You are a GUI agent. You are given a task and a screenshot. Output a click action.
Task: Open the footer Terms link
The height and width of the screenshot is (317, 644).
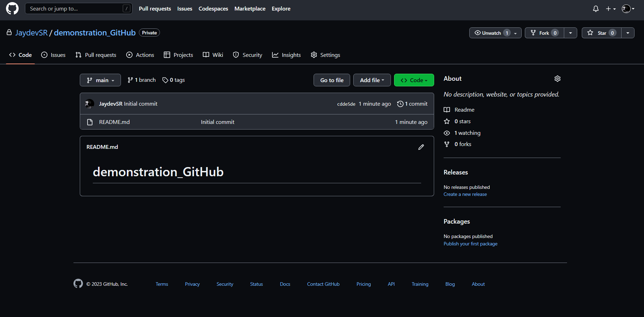(x=162, y=284)
